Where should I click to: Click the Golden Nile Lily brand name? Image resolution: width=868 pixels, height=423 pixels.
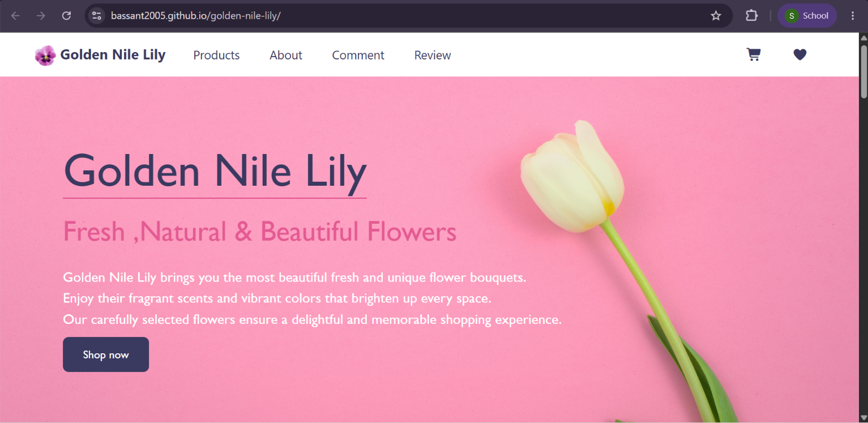click(113, 55)
